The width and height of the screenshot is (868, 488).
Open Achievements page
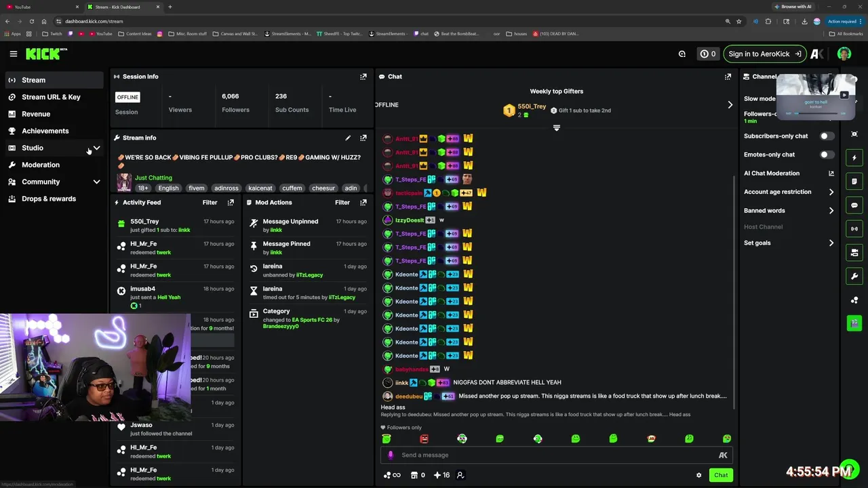[54, 131]
